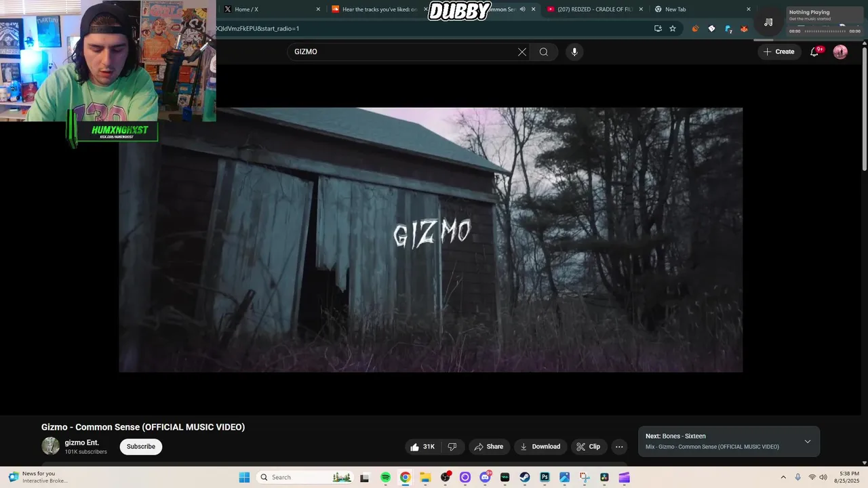Open Photoshop from the taskbar
The width and height of the screenshot is (868, 488).
pyautogui.click(x=545, y=477)
